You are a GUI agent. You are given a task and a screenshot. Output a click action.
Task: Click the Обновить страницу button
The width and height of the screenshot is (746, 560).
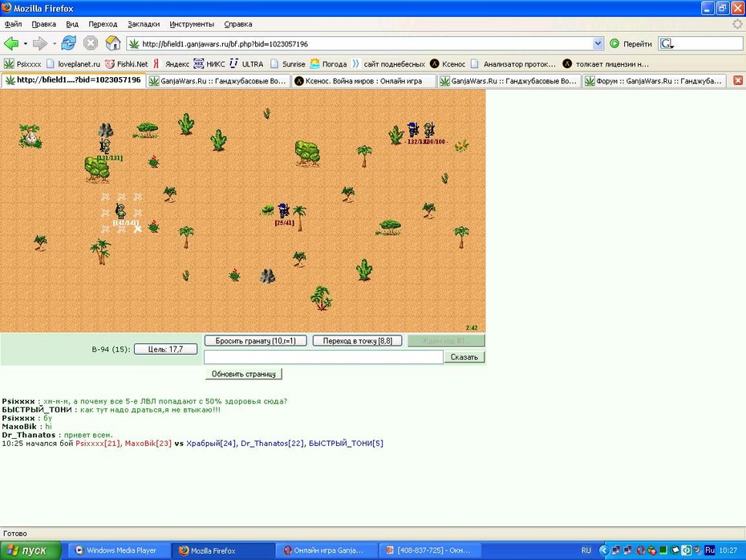(x=244, y=374)
